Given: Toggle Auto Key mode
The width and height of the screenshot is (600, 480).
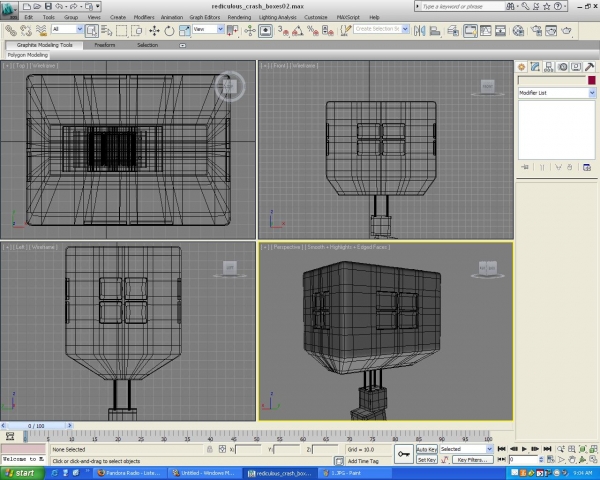Looking at the screenshot, I should (427, 449).
